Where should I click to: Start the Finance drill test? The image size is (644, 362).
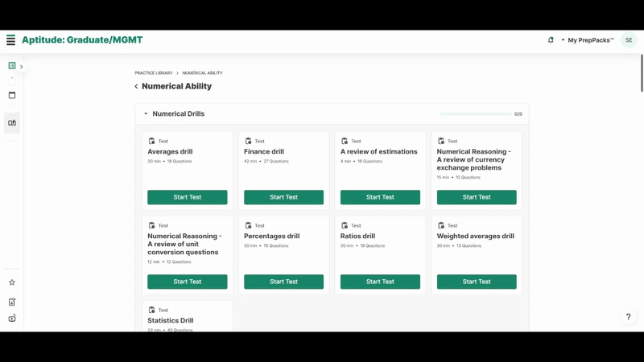coord(283,197)
